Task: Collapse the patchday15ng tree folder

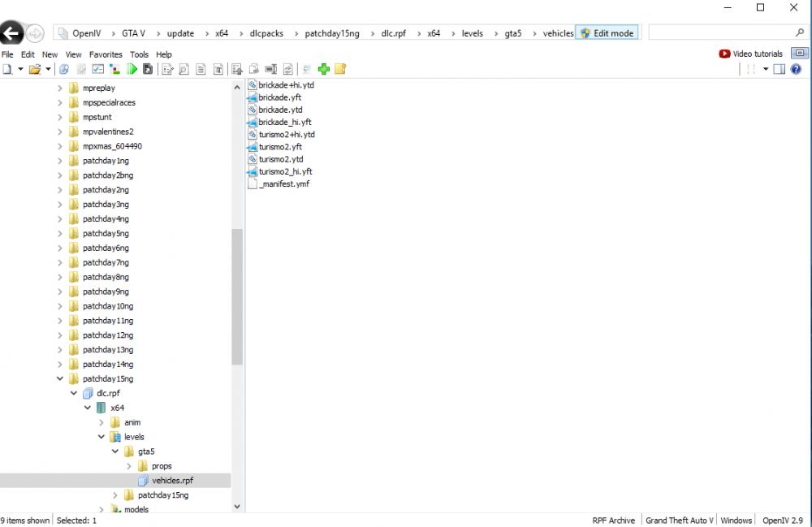Action: 59,378
